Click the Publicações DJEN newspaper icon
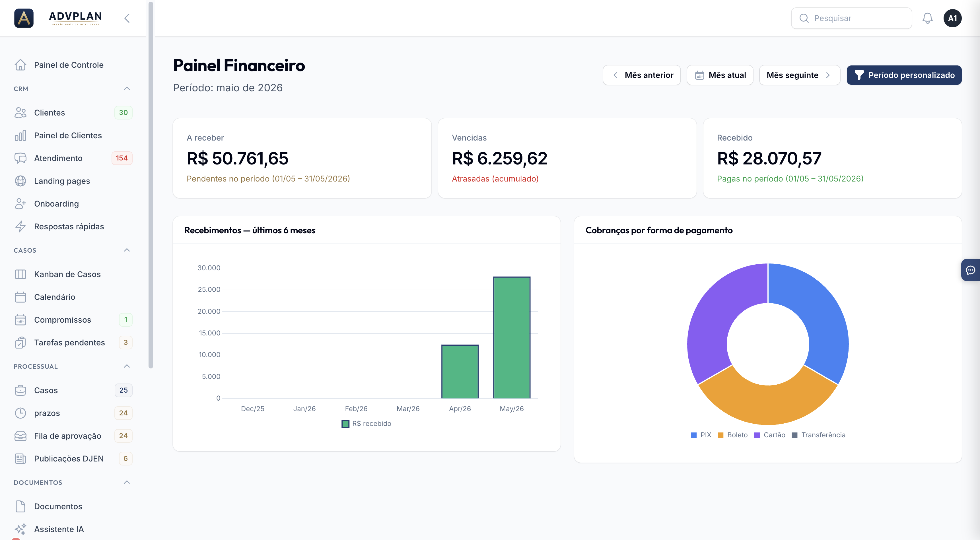This screenshot has width=980, height=540. click(x=20, y=459)
